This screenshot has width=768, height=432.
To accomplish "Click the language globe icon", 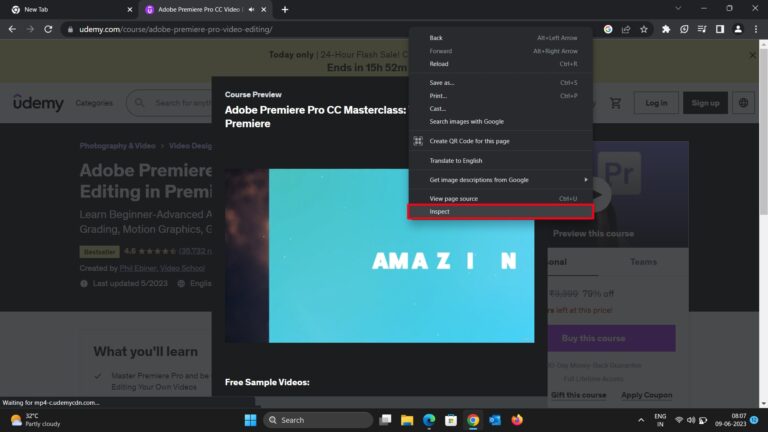I will pyautogui.click(x=743, y=103).
